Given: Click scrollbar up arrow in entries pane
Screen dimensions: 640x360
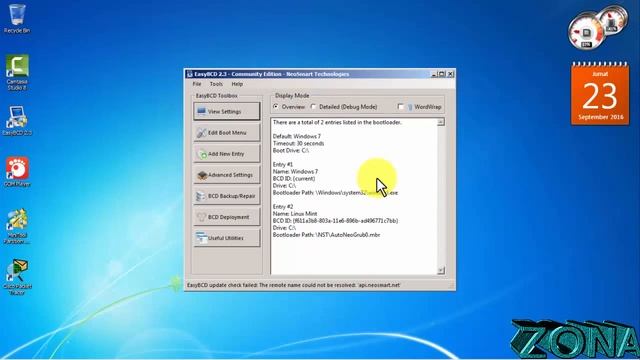Looking at the screenshot, I should coord(441,122).
